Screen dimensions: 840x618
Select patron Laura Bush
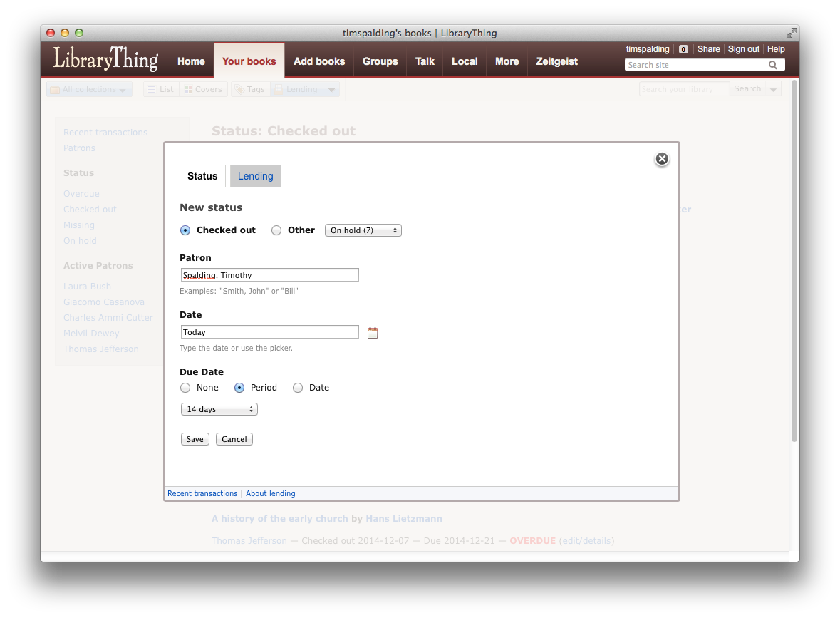[88, 287]
